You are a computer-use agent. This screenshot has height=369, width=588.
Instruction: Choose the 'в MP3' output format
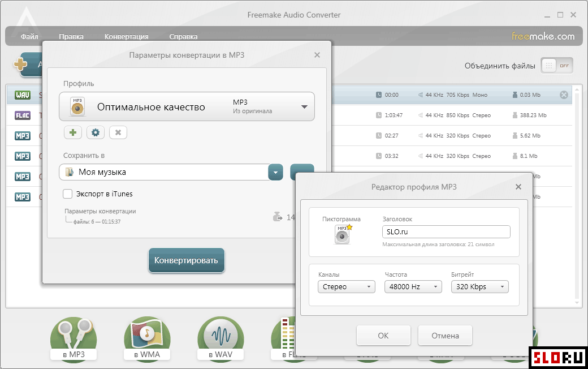[x=73, y=340]
